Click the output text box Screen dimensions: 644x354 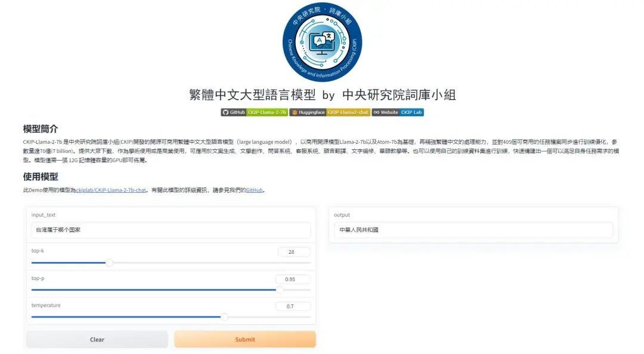click(x=473, y=230)
